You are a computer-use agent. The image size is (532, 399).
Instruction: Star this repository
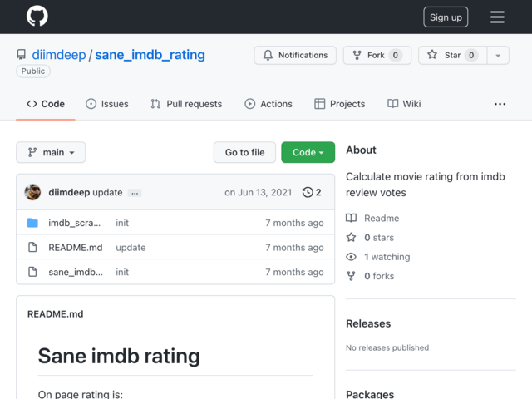coord(452,55)
